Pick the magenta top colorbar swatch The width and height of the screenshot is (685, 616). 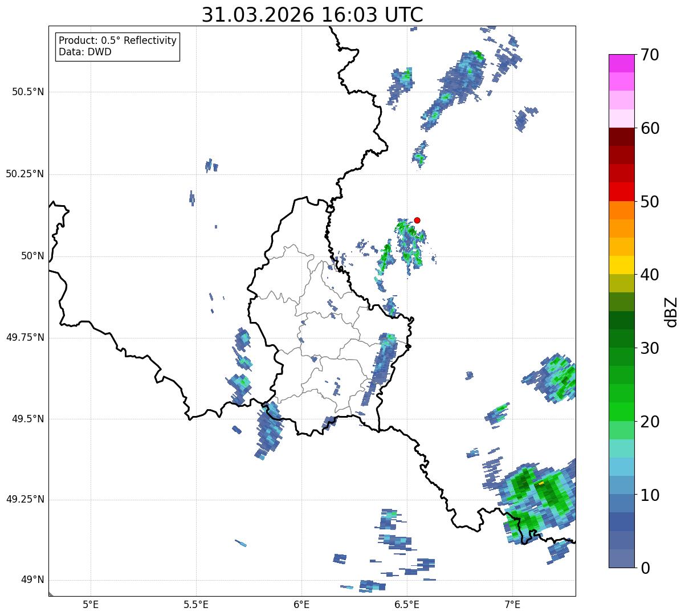click(621, 63)
